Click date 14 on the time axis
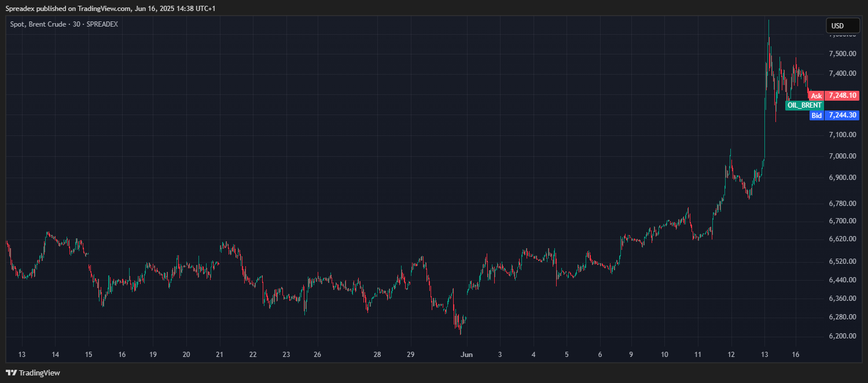 (55, 355)
